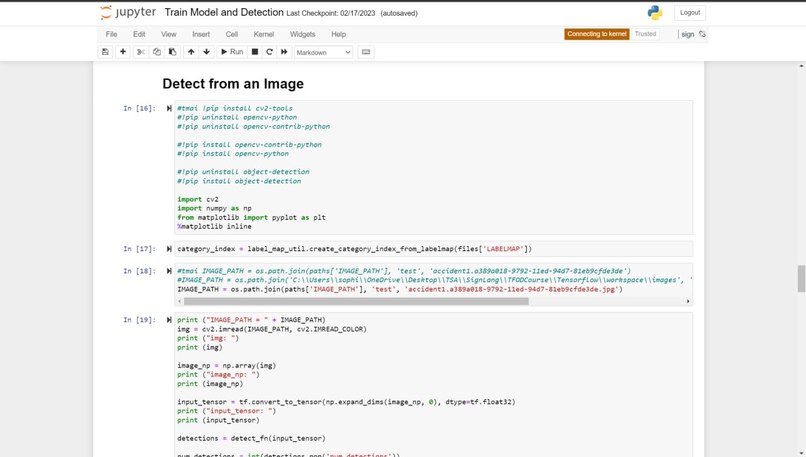Save and checkpoint notebook icon
This screenshot has height=457, width=806.
[105, 52]
